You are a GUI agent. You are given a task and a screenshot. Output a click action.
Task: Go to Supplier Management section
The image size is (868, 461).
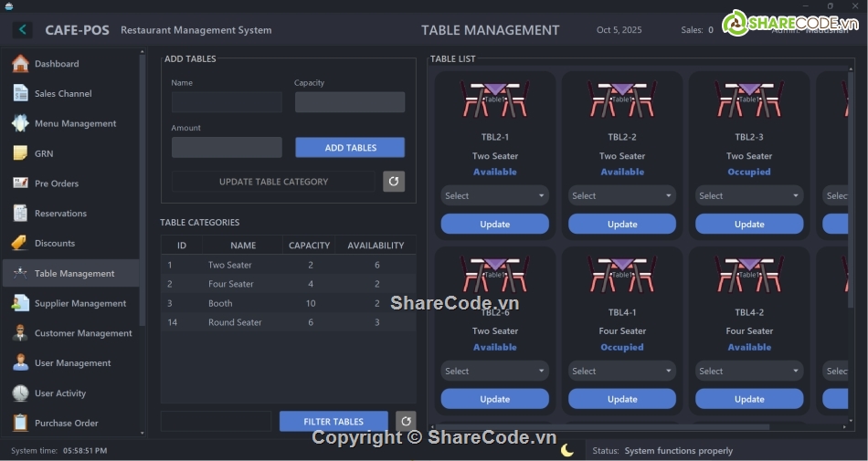point(80,303)
